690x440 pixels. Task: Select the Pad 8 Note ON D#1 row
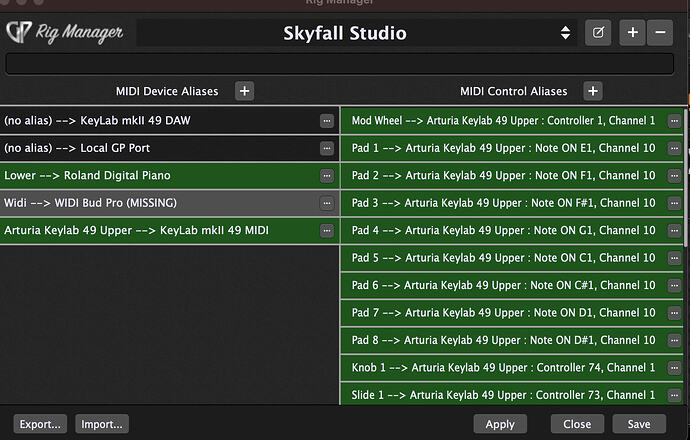click(512, 340)
